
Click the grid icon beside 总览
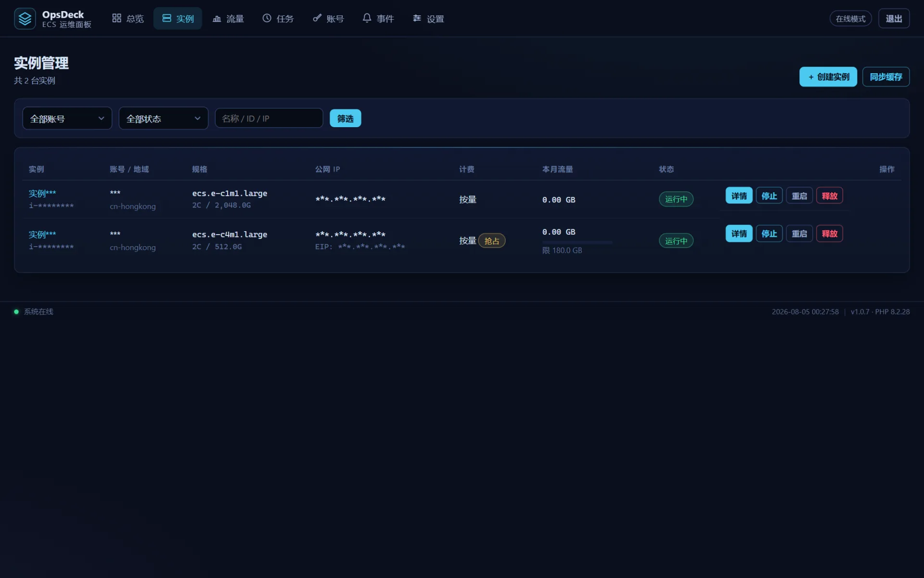click(116, 18)
